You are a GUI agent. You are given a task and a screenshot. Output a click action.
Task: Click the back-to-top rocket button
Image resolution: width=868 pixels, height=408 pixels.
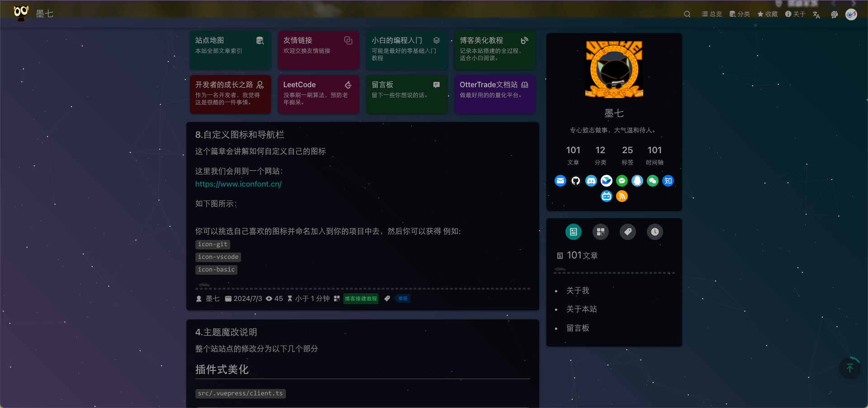849,368
